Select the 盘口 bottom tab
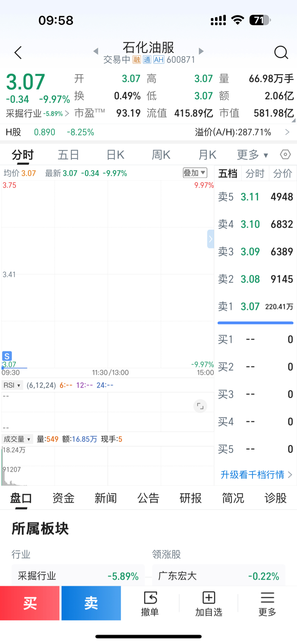297x644 pixels. (21, 498)
